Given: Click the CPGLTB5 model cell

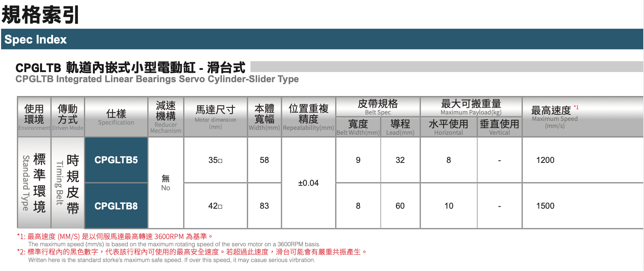Looking at the screenshot, I should point(116,160).
